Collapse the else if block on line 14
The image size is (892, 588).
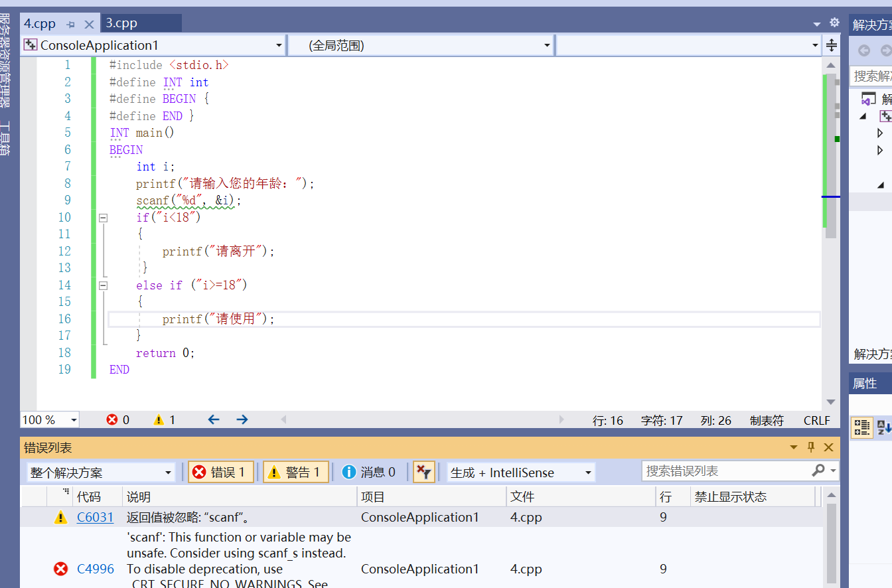click(x=103, y=285)
